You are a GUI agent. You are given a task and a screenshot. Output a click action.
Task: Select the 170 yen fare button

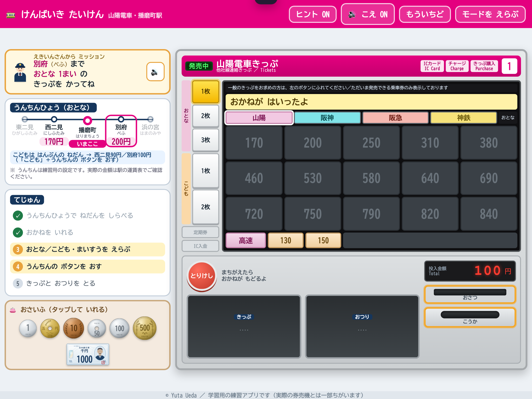coord(254,143)
